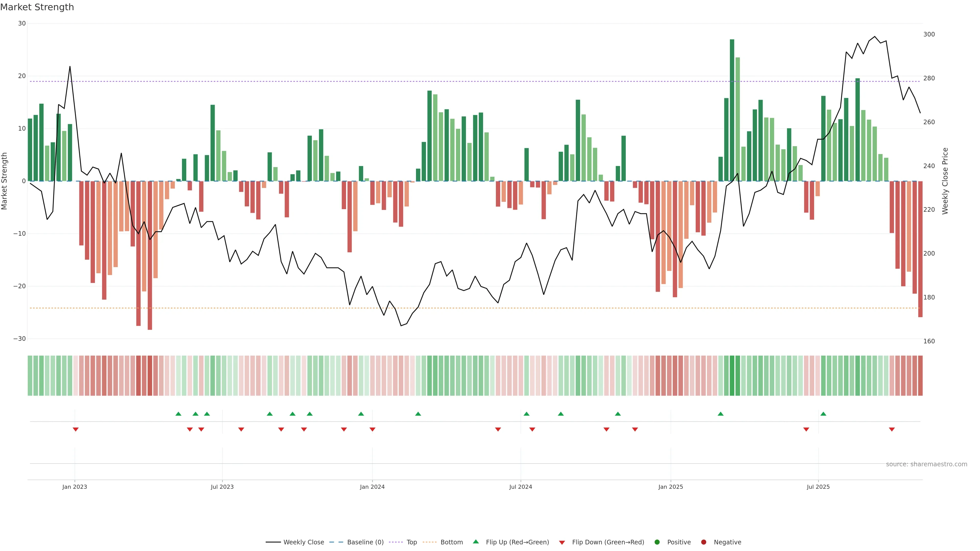980x551 pixels.
Task: Click the flip-up marker just after Jul 2025
Action: (823, 414)
